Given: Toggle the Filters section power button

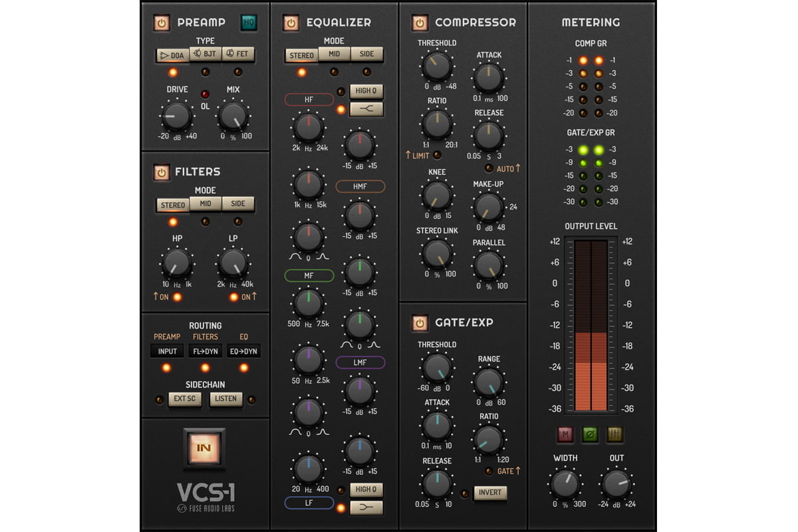Looking at the screenshot, I should [162, 172].
